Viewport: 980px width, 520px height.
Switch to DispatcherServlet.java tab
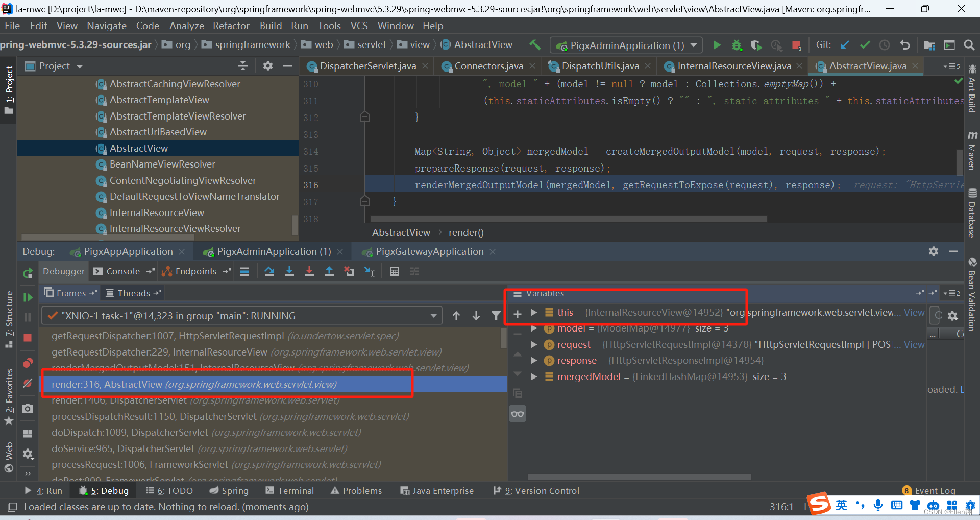tap(367, 66)
